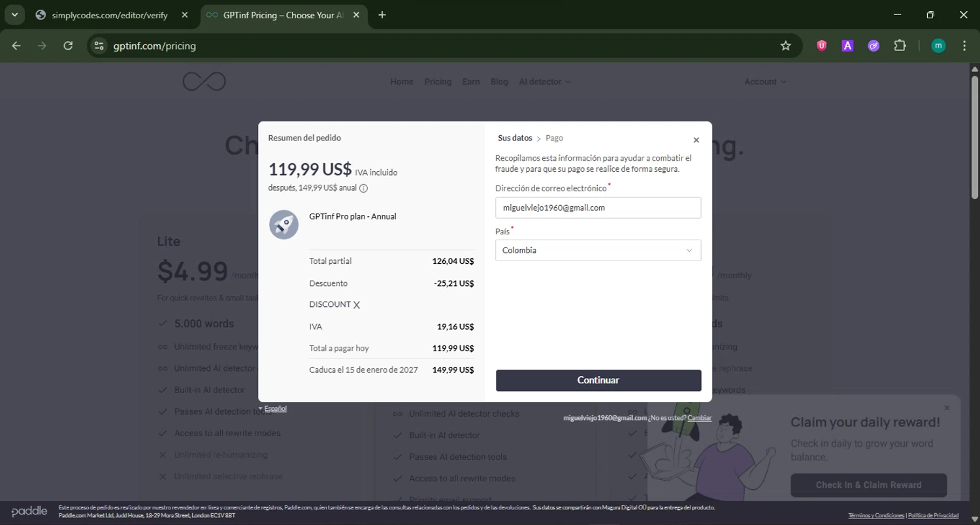Click the GPTinf Pro plan rocket icon
The image size is (980, 525).
pos(284,225)
